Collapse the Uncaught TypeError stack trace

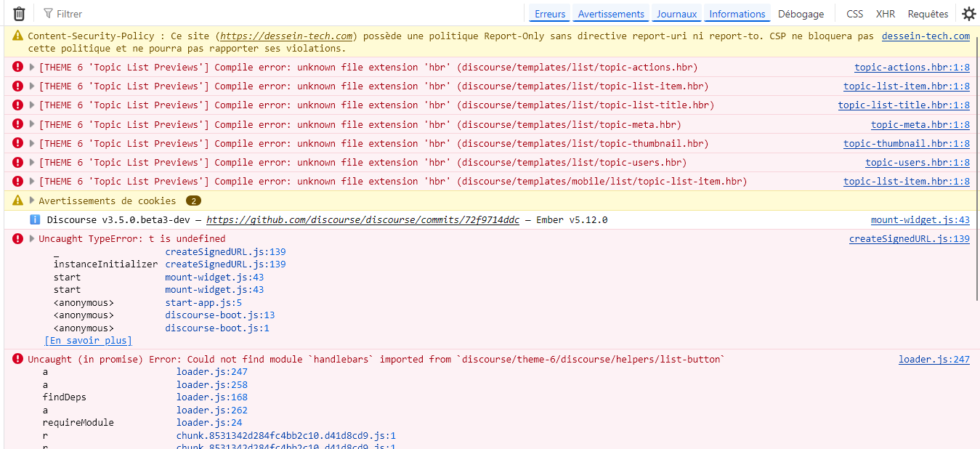coord(32,238)
